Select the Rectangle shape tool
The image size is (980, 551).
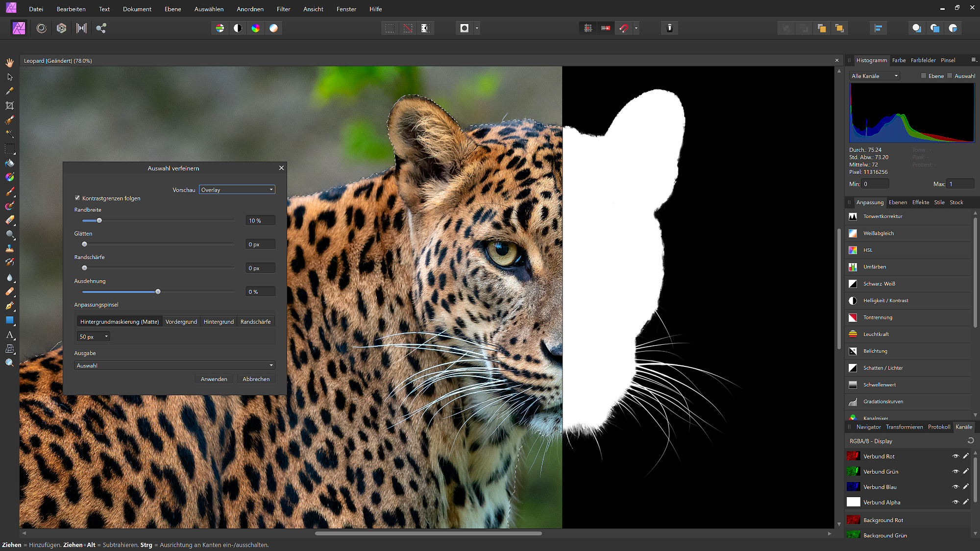pos(9,320)
